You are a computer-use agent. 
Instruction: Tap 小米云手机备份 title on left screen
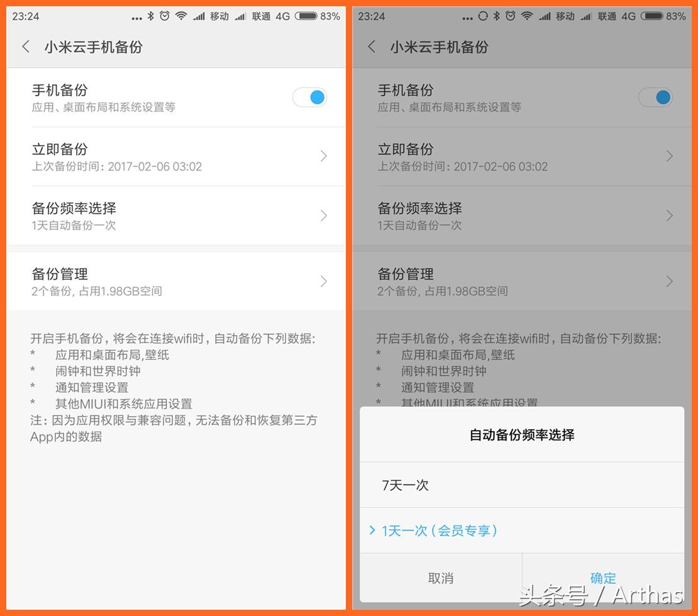[93, 47]
